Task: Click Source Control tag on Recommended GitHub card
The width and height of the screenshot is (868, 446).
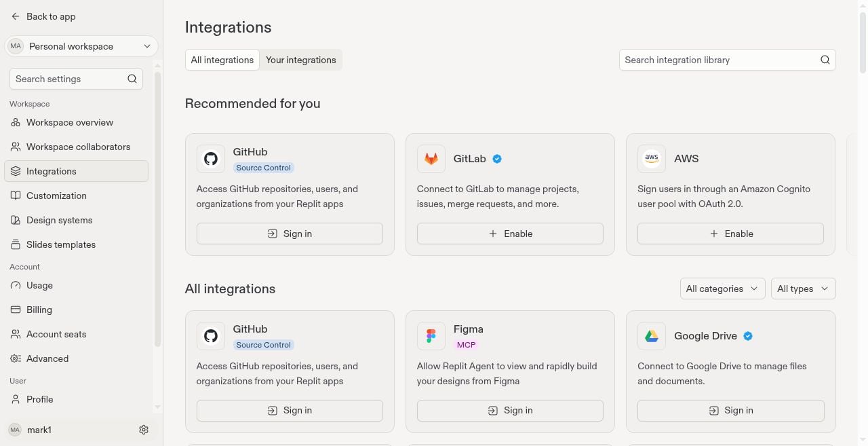Action: [264, 168]
